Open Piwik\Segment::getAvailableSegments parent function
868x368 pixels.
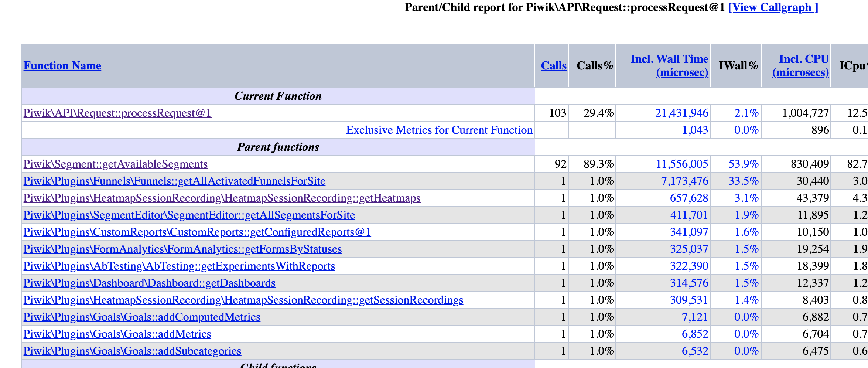point(116,164)
